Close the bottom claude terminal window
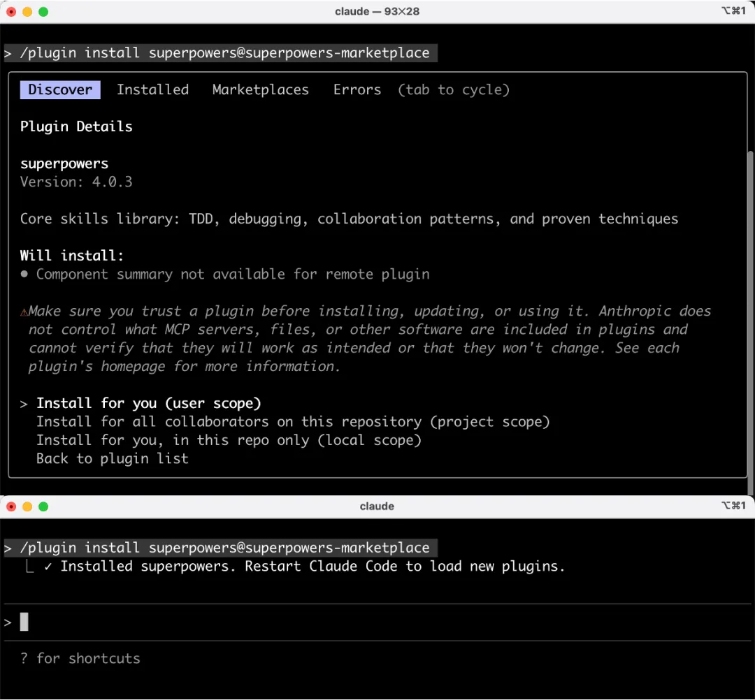755x700 pixels. pyautogui.click(x=11, y=506)
